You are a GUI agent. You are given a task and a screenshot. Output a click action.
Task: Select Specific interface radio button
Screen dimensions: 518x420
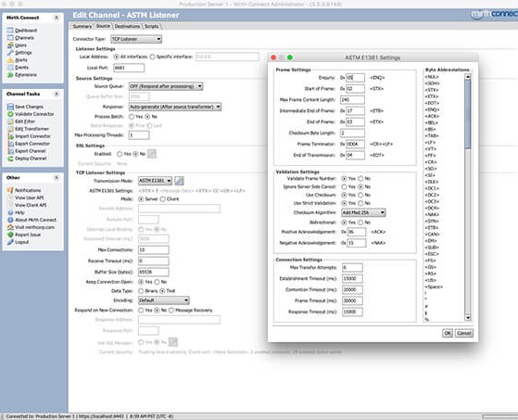coord(152,57)
